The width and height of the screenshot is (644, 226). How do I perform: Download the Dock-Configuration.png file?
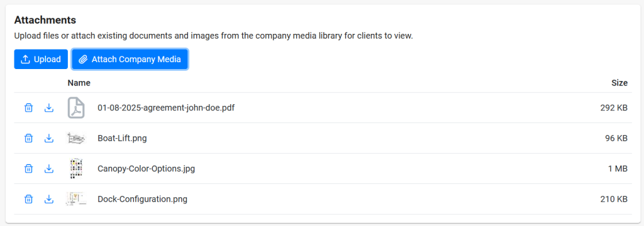tap(49, 200)
